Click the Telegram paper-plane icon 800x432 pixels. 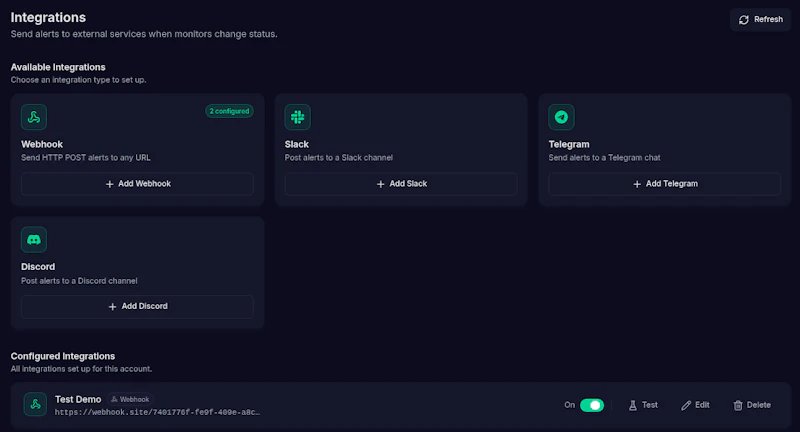coord(561,117)
